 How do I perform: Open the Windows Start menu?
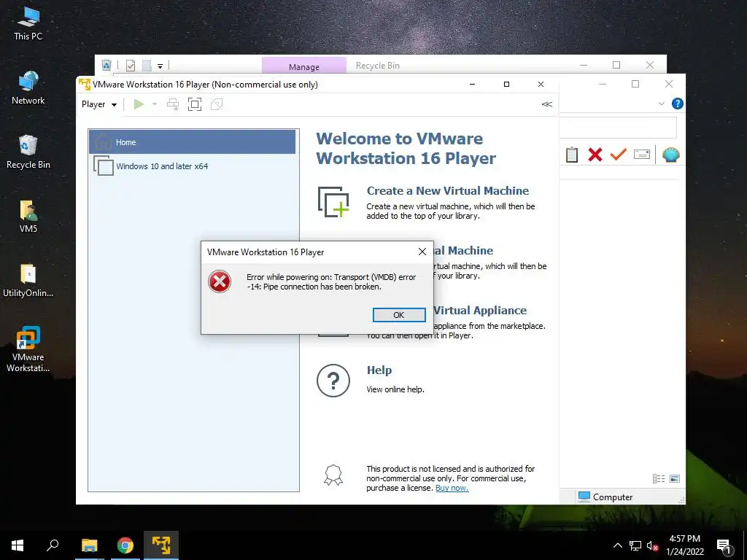click(18, 545)
